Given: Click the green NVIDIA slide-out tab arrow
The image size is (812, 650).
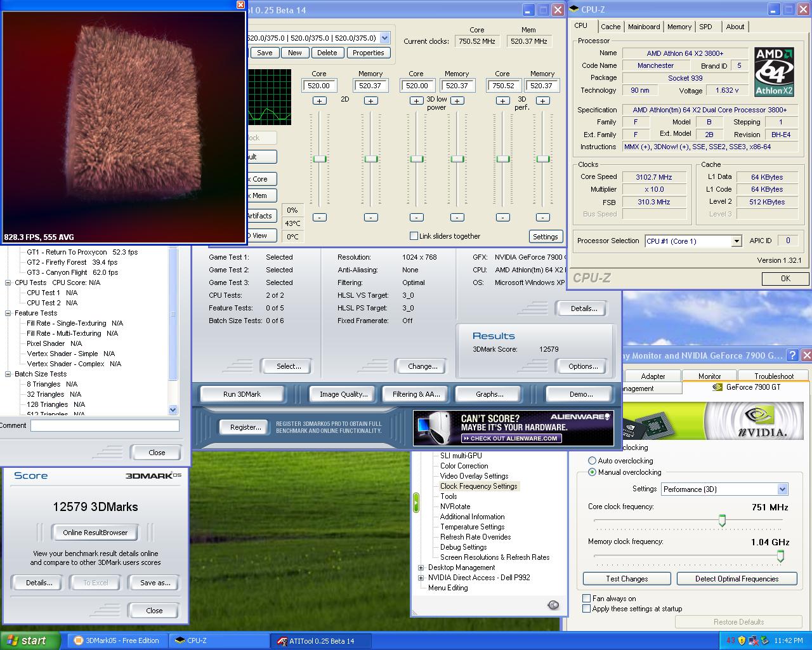Looking at the screenshot, I should pos(416,502).
